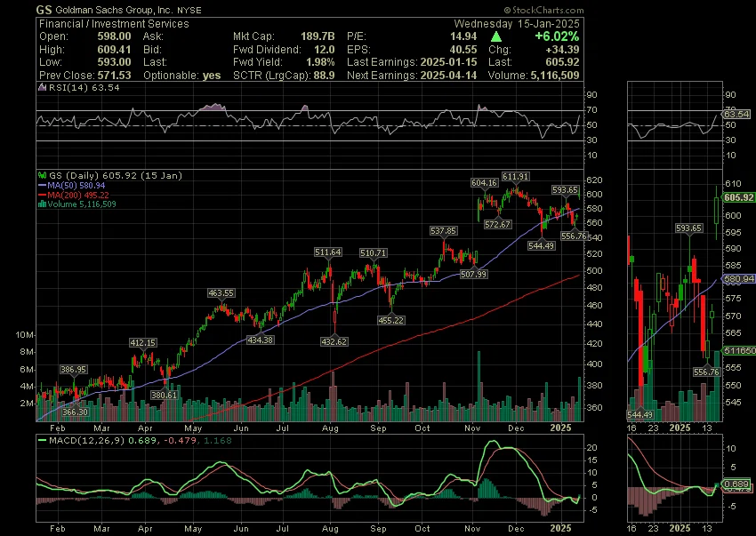
Task: Click the GS (Daily) 605.92 legend entry
Action: [x=116, y=175]
